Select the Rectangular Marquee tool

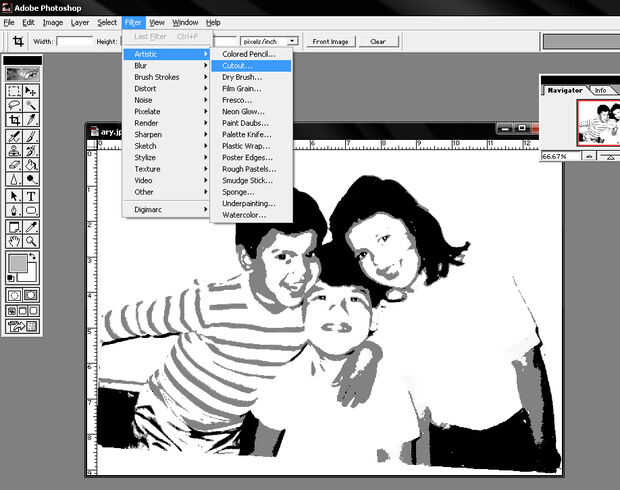pos(14,91)
